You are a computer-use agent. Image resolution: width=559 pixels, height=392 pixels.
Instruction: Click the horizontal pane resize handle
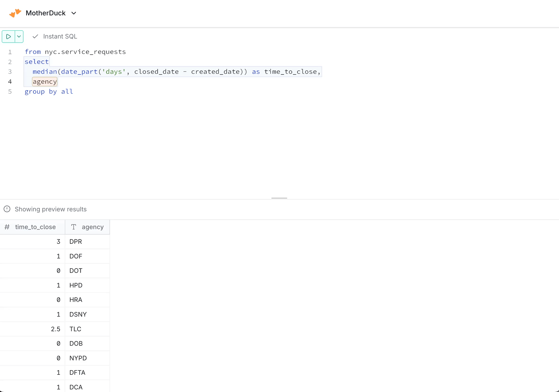click(x=279, y=198)
